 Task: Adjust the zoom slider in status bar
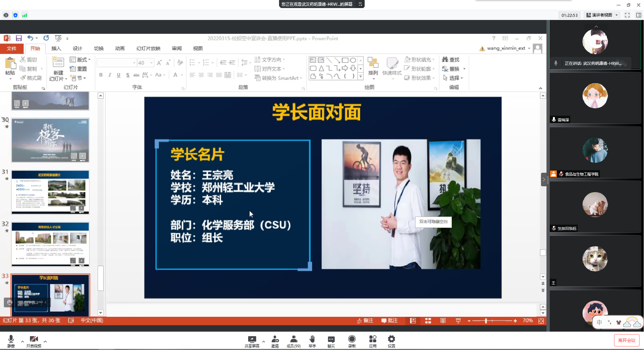[x=486, y=321]
